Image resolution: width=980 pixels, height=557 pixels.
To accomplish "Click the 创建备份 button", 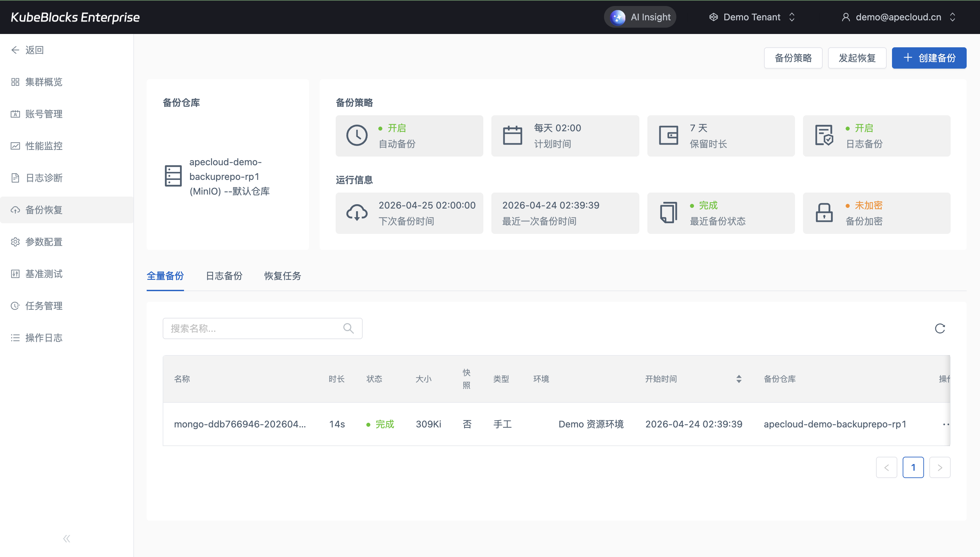I will coord(929,58).
